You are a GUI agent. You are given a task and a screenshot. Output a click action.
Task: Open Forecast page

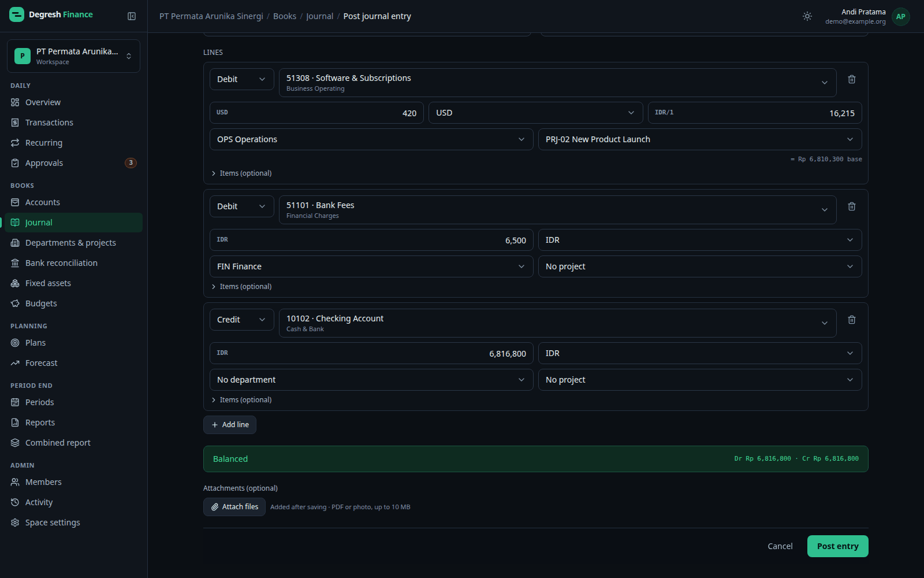click(x=73, y=363)
